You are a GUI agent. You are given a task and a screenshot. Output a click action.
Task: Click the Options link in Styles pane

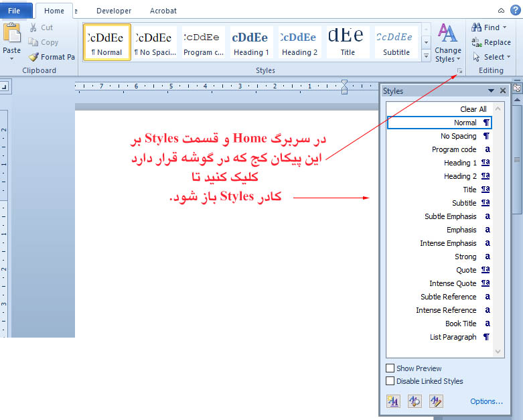(x=486, y=401)
